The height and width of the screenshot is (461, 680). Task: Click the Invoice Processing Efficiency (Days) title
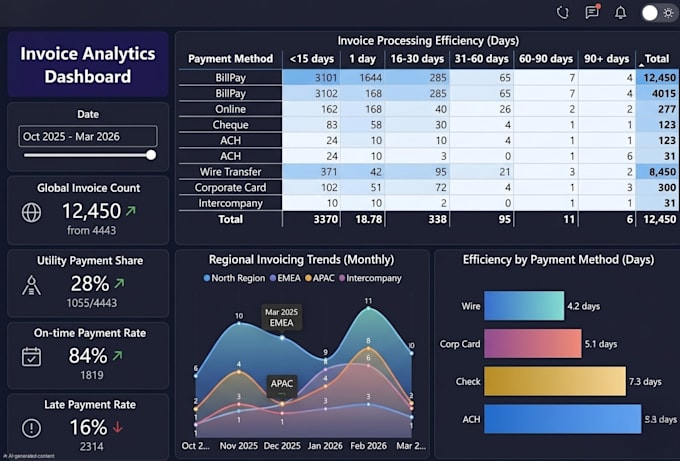(x=428, y=41)
